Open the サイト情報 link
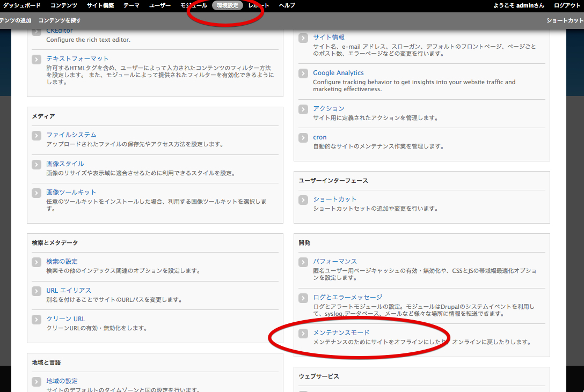This screenshot has width=584, height=392. click(329, 37)
